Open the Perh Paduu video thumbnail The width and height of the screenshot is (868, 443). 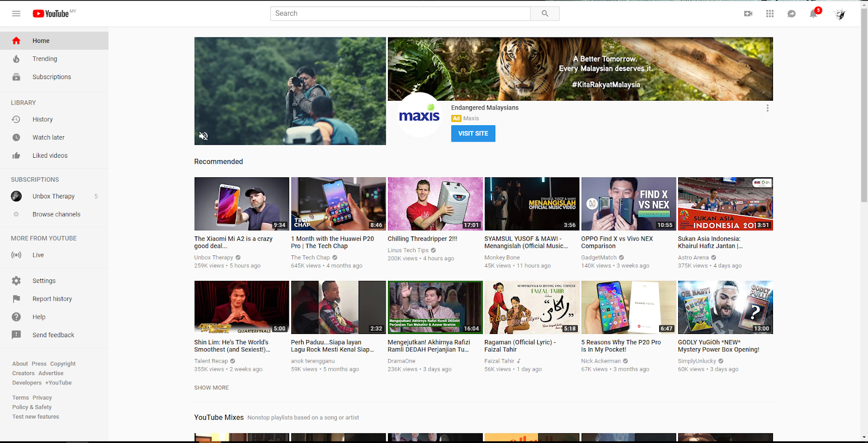(x=339, y=307)
